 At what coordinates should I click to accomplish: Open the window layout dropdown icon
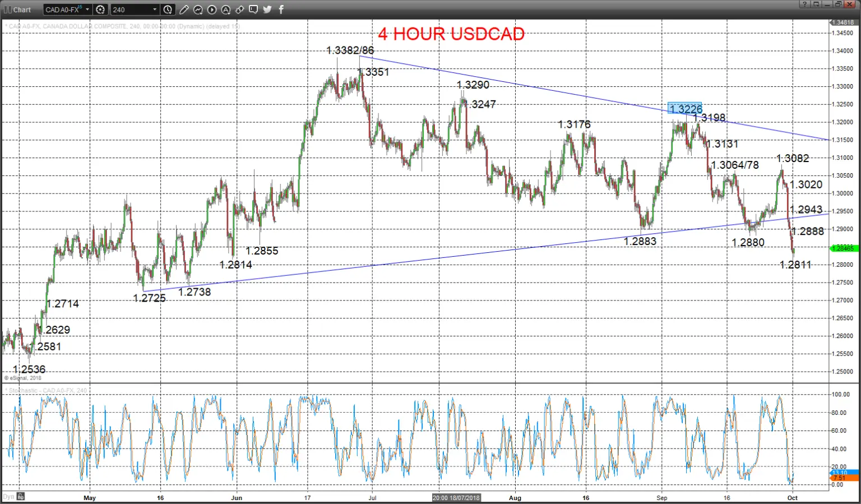point(816,4)
